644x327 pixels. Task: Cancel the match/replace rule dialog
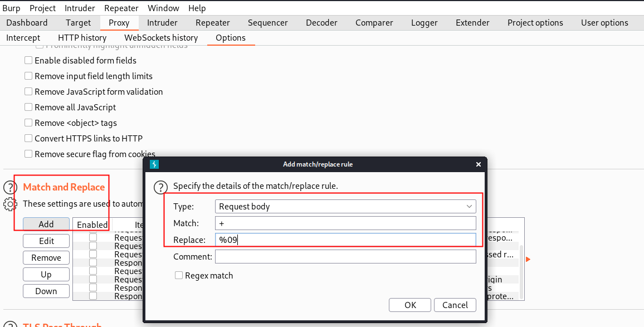point(455,305)
